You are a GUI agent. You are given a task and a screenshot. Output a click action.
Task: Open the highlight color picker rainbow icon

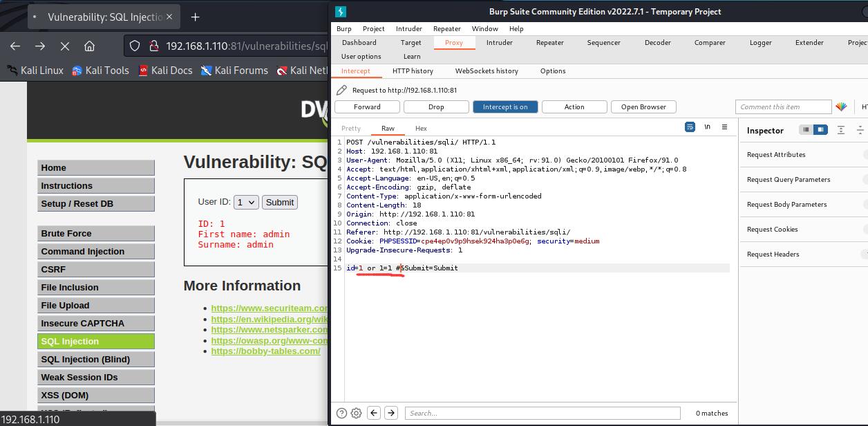point(841,106)
